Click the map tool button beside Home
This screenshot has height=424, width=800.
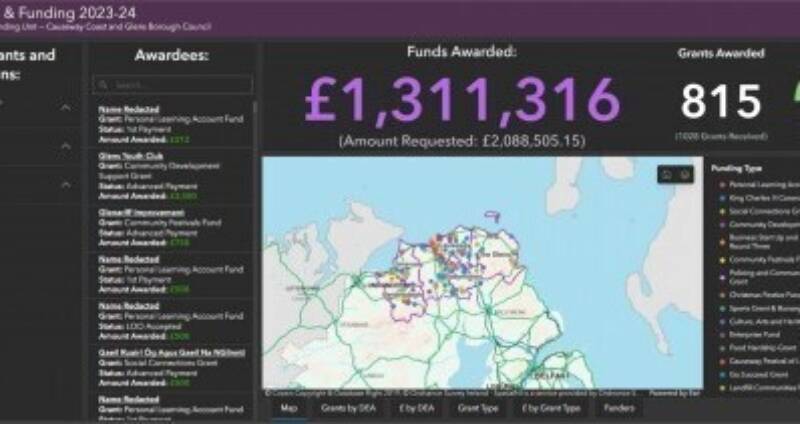(685, 174)
